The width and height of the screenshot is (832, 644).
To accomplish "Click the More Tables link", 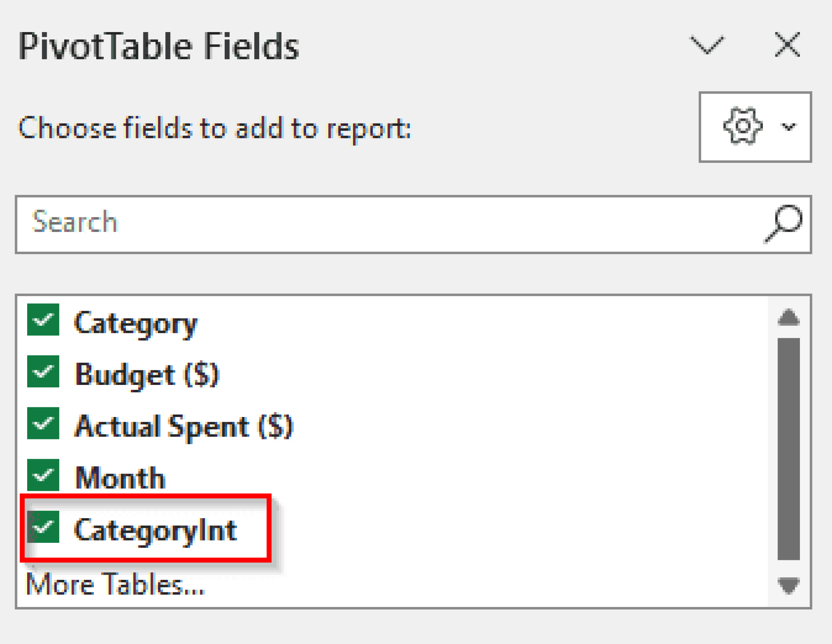I will [x=115, y=585].
